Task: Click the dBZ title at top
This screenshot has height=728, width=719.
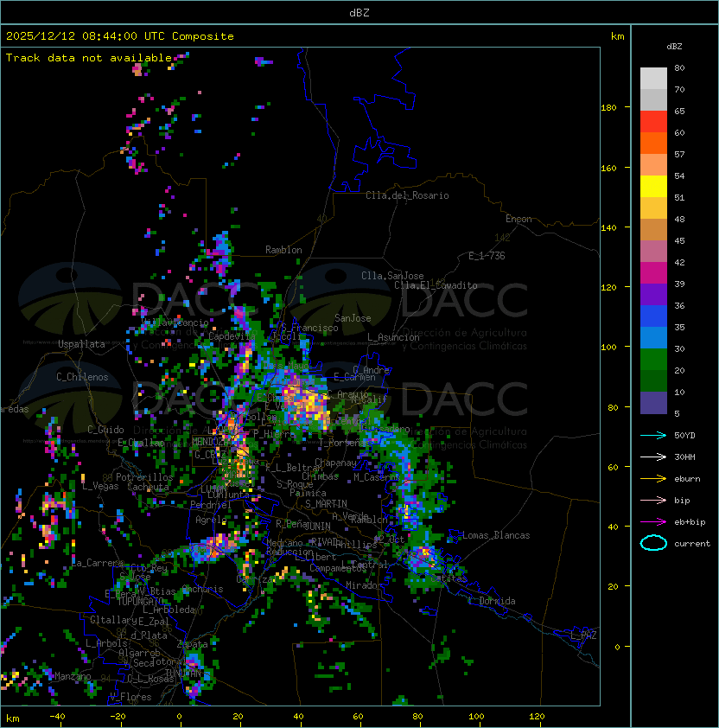Action: [x=359, y=13]
